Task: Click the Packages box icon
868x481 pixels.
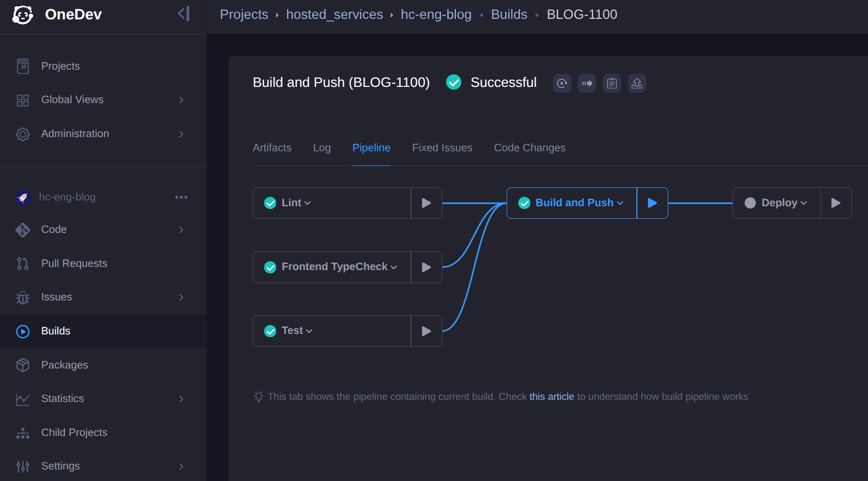Action: point(23,365)
